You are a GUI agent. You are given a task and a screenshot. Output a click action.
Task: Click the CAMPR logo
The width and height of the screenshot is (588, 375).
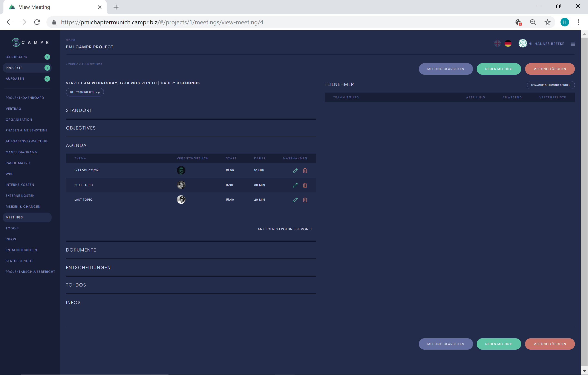pyautogui.click(x=30, y=42)
